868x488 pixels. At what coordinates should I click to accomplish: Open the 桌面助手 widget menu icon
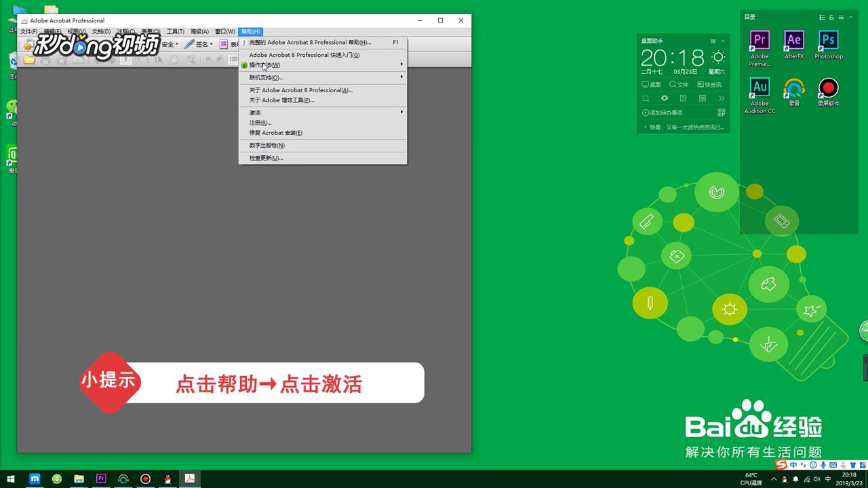click(x=713, y=41)
